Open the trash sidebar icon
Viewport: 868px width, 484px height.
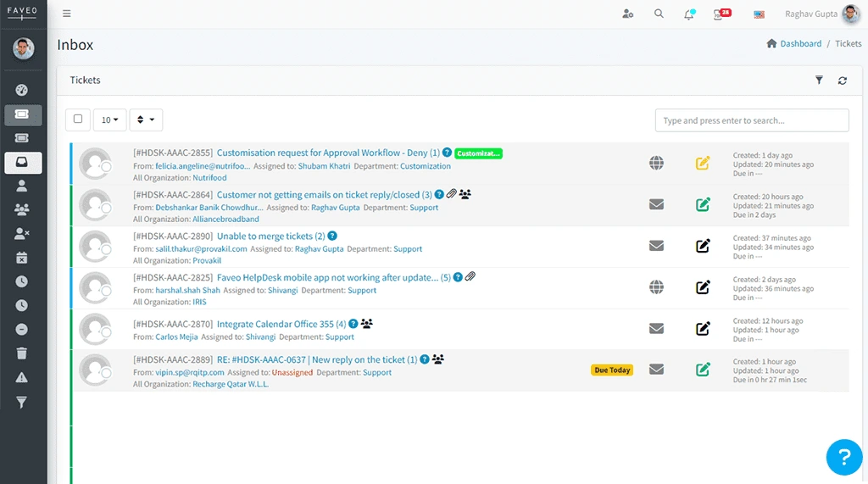(x=21, y=353)
